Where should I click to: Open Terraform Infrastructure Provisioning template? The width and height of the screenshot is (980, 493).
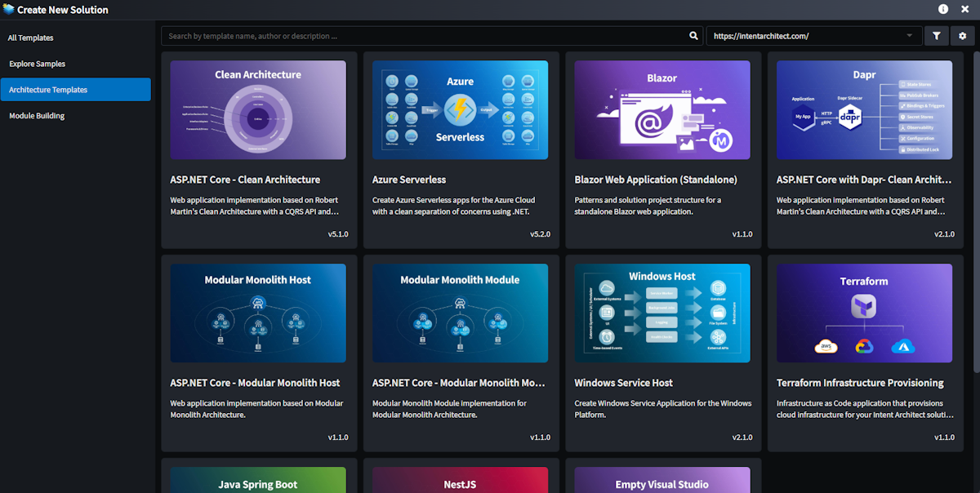[860, 383]
